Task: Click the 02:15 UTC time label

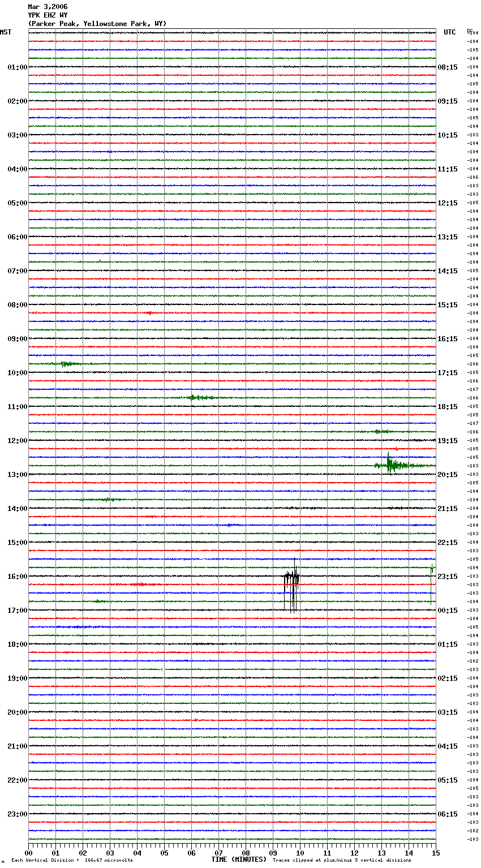Action: click(448, 678)
